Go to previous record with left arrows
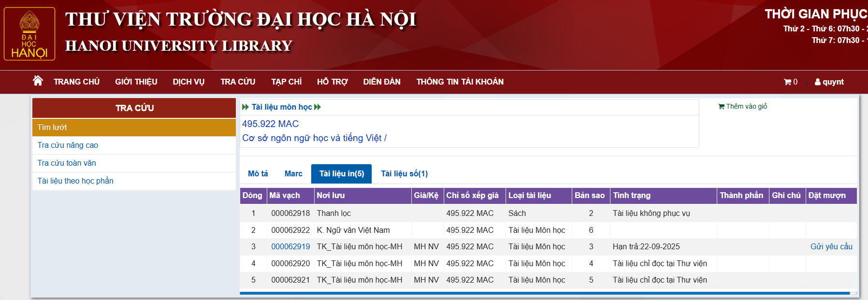868x300 pixels. pyautogui.click(x=246, y=107)
